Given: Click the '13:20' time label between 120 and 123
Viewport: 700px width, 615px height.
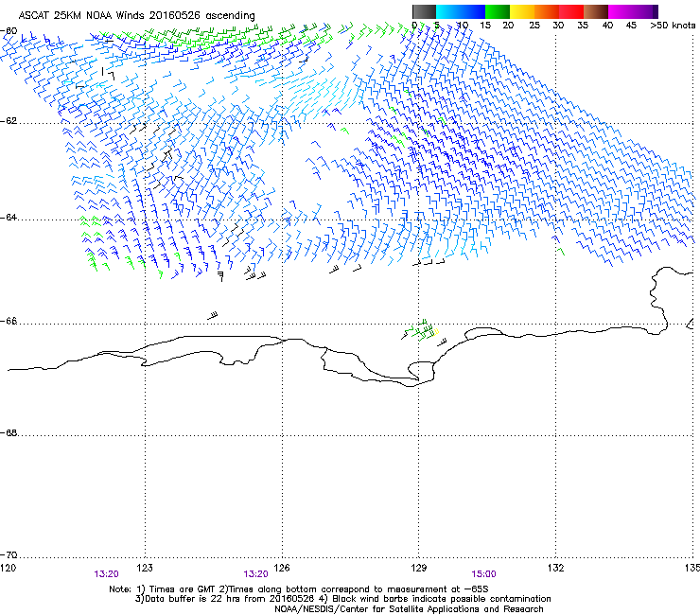Looking at the screenshot, I should coord(106,574).
